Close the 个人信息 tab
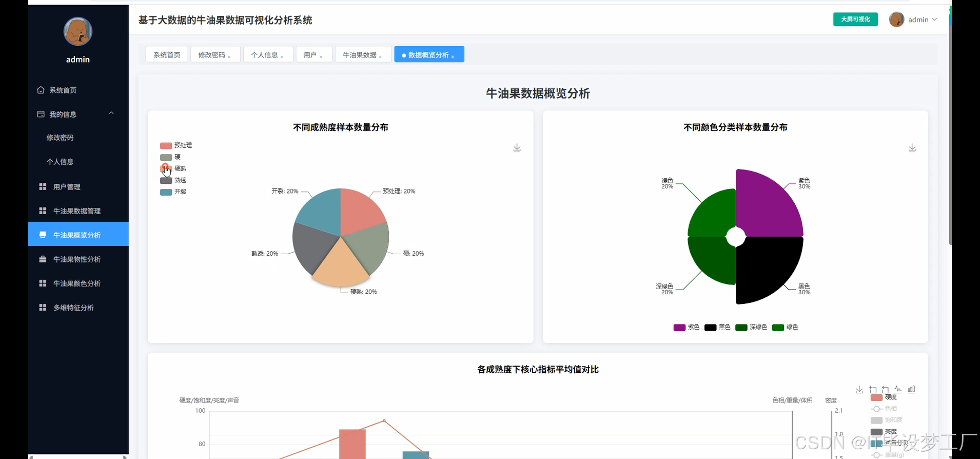 click(282, 56)
